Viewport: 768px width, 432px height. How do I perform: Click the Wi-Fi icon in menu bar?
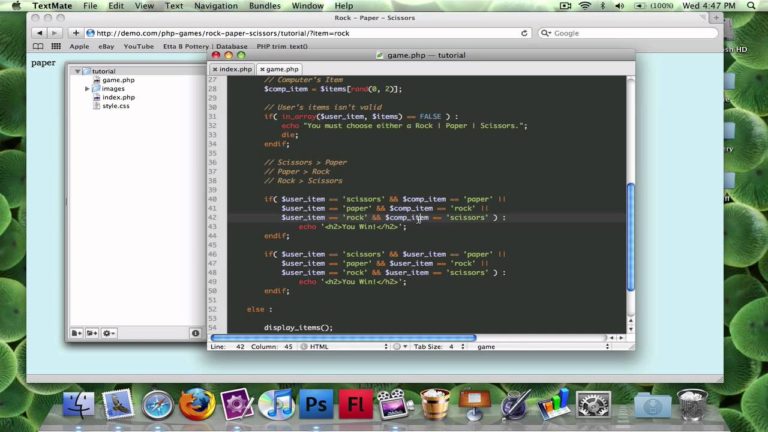(584, 6)
